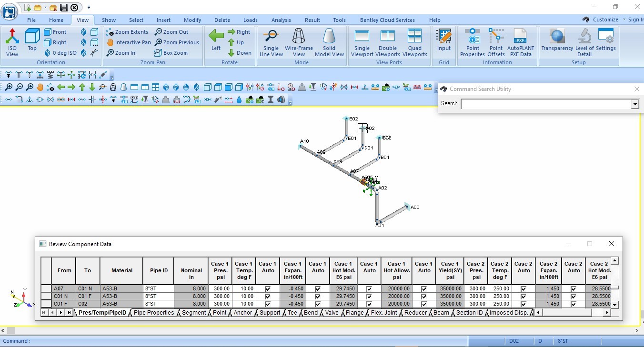Click into the Command Search field
The height and width of the screenshot is (347, 644).
point(545,104)
